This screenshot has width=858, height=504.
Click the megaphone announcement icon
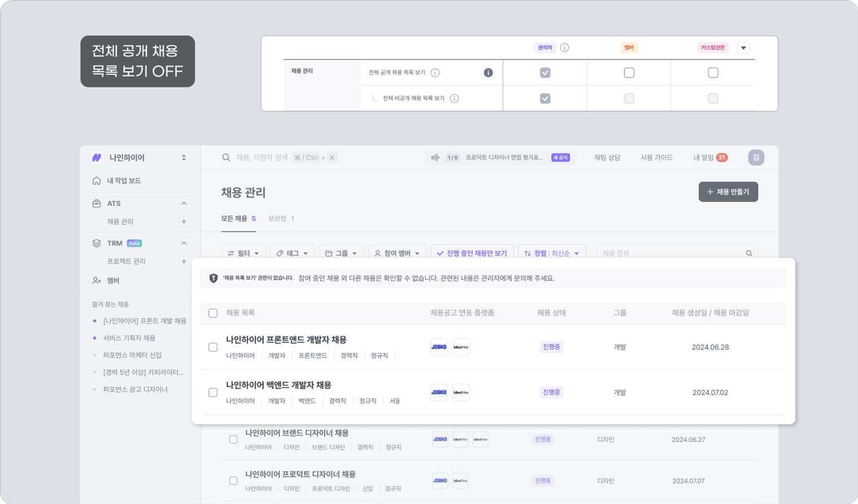(435, 157)
